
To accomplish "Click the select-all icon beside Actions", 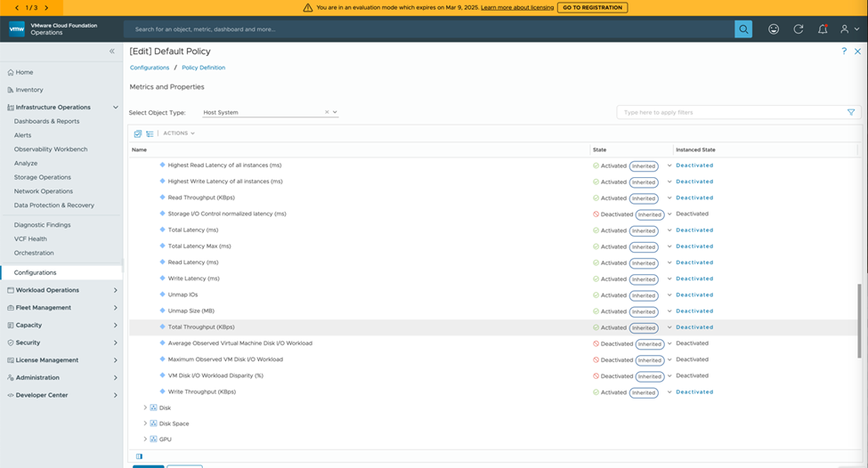I will 138,133.
